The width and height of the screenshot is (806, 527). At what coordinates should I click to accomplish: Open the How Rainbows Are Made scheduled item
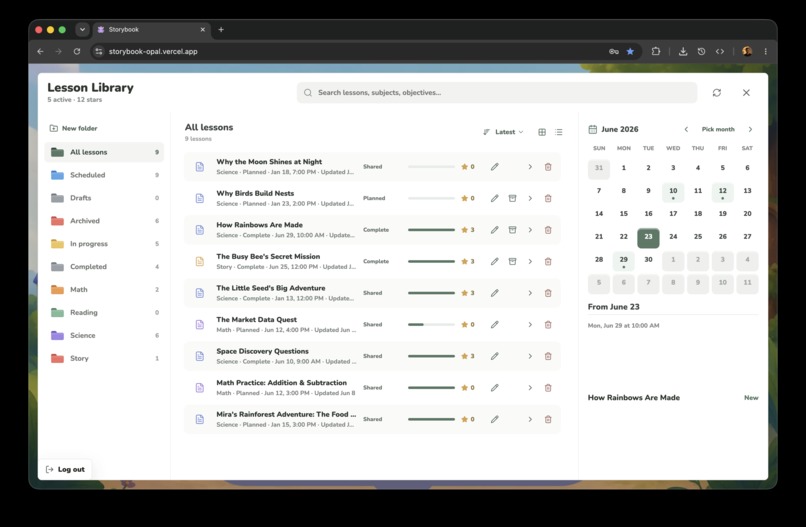tap(673, 397)
